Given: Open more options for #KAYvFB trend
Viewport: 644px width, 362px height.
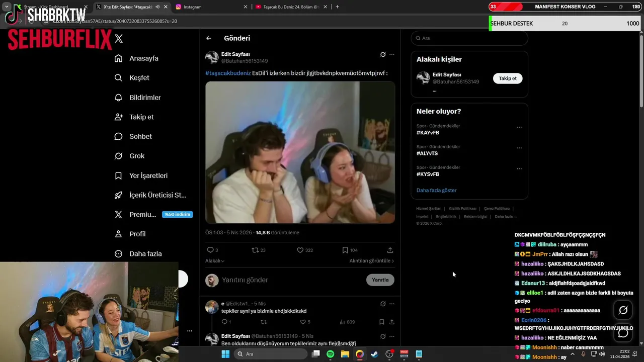Looking at the screenshot, I should tap(519, 127).
